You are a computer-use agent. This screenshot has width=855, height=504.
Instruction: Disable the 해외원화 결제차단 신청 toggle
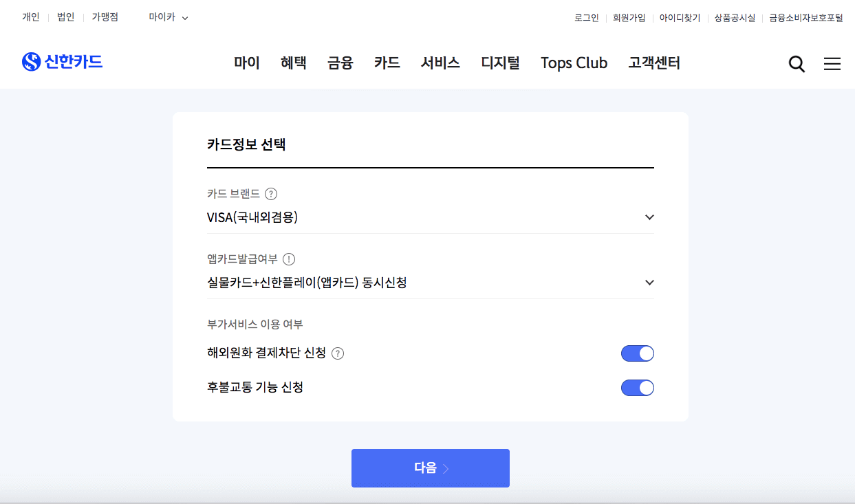tap(637, 353)
